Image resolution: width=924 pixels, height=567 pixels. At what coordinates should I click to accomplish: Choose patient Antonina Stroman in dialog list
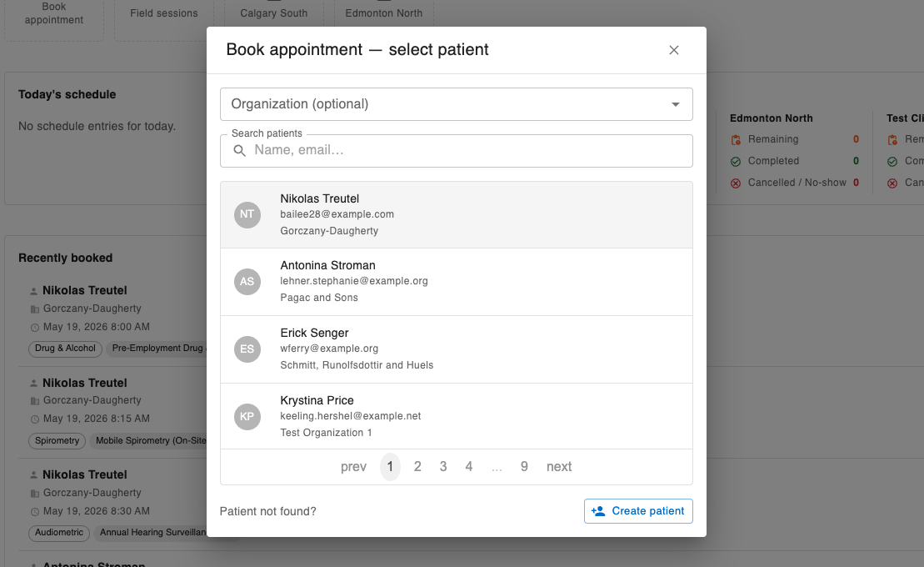coord(456,282)
